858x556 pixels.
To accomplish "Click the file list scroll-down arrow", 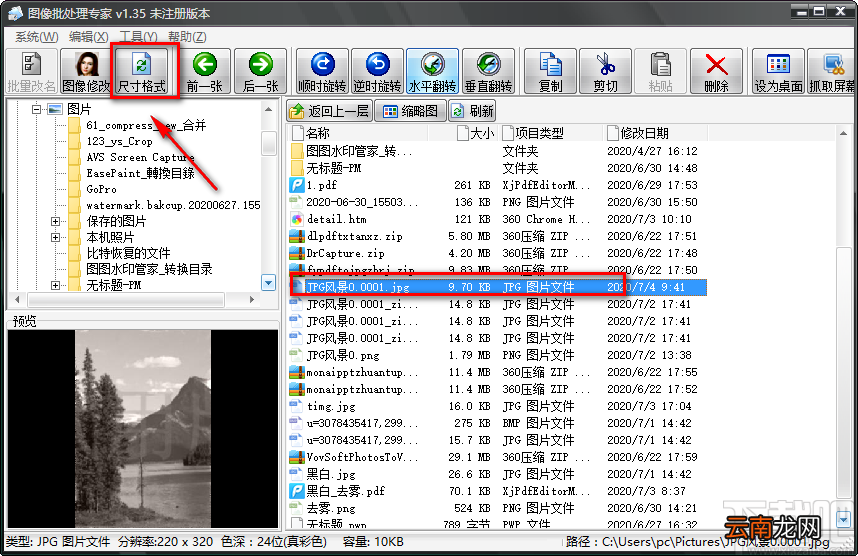I will [843, 518].
